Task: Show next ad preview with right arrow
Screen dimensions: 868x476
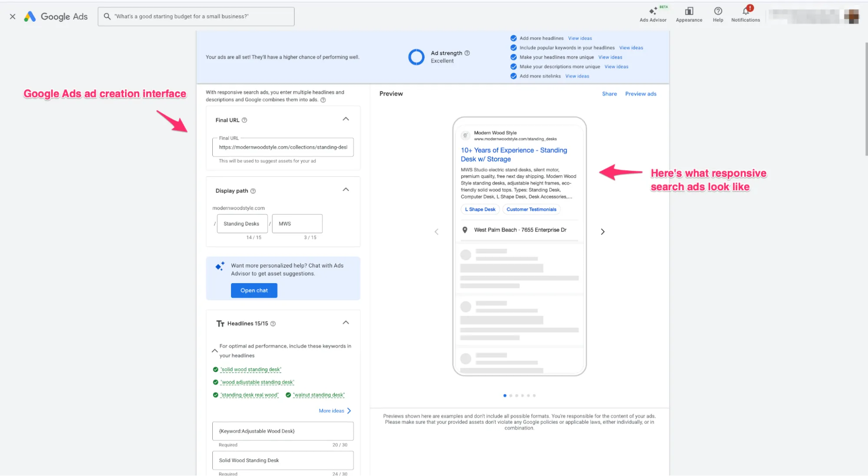Action: click(x=602, y=232)
